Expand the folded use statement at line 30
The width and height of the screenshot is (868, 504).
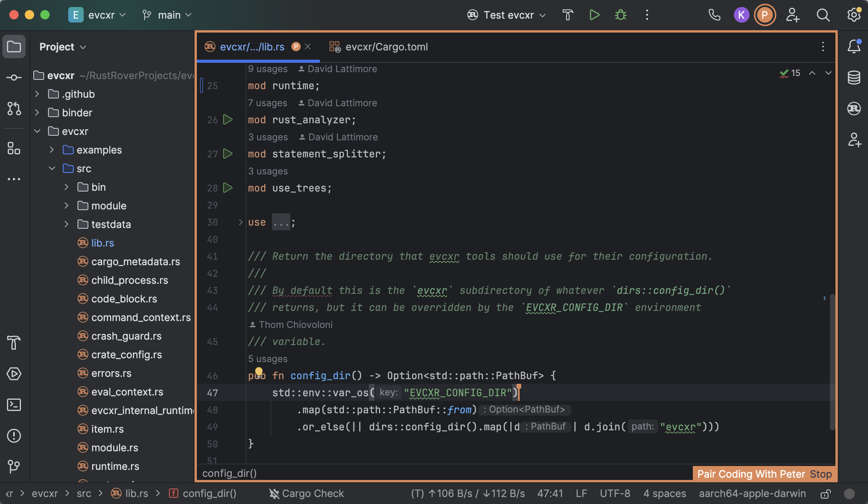point(240,222)
